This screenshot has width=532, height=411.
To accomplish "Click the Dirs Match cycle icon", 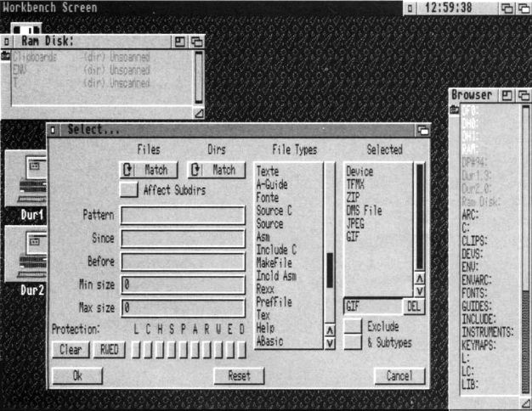I will (x=196, y=170).
